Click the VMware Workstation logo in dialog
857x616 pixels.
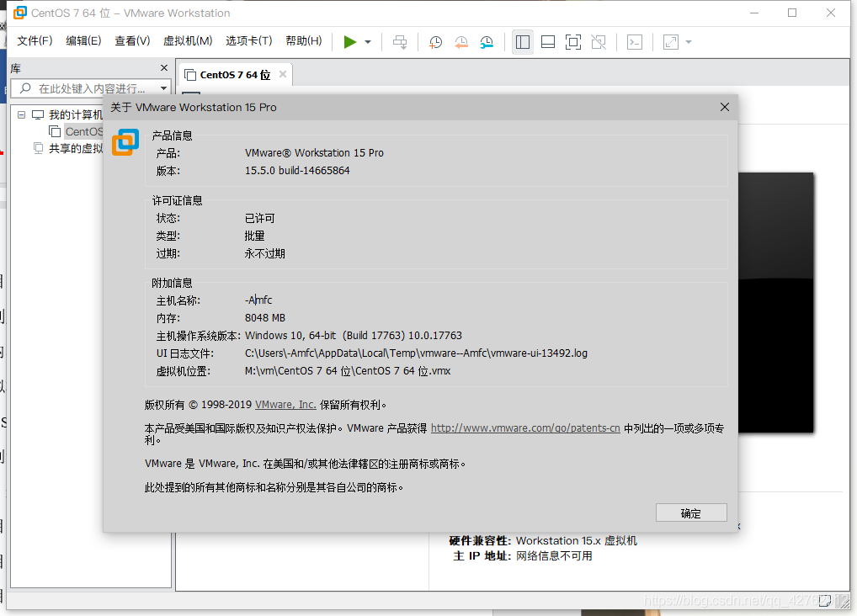[x=125, y=142]
